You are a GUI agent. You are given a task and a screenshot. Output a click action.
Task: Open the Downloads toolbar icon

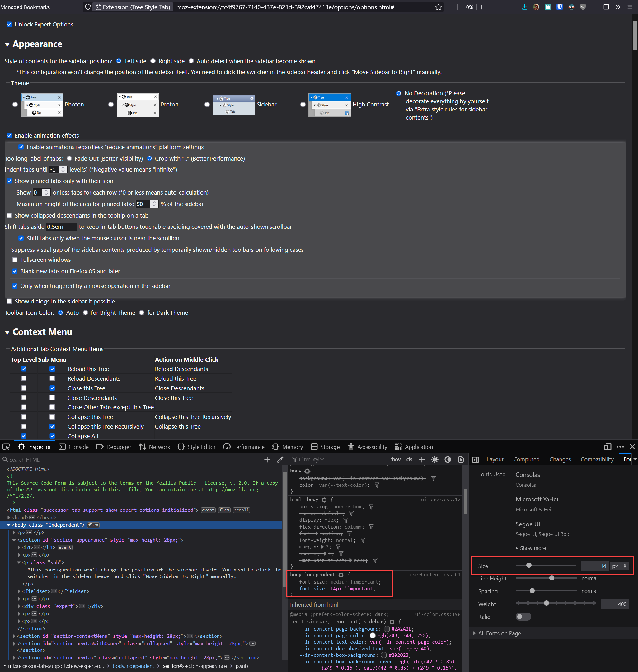(x=524, y=7)
